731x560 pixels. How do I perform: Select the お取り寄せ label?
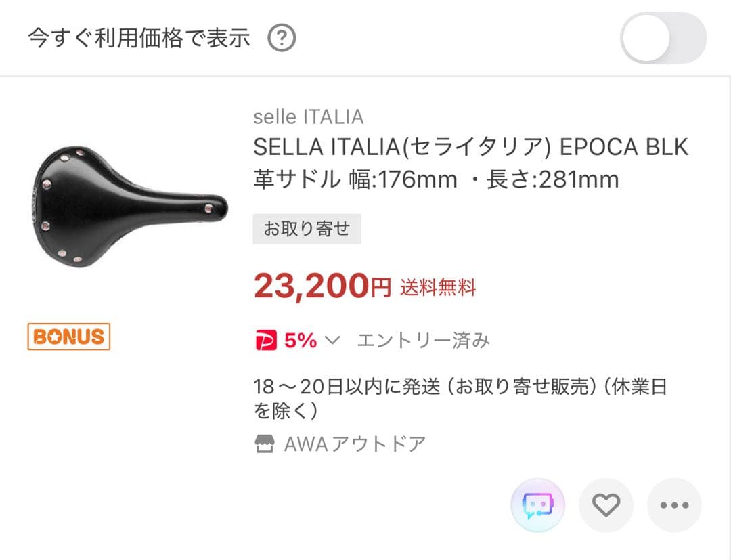[307, 229]
